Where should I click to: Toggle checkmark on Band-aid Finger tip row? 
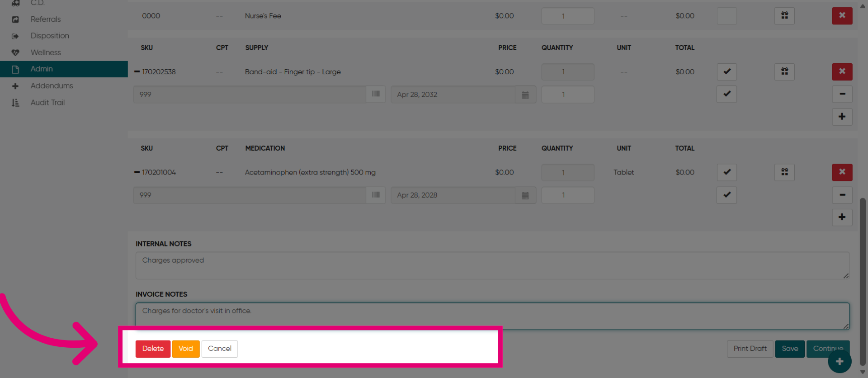tap(726, 71)
